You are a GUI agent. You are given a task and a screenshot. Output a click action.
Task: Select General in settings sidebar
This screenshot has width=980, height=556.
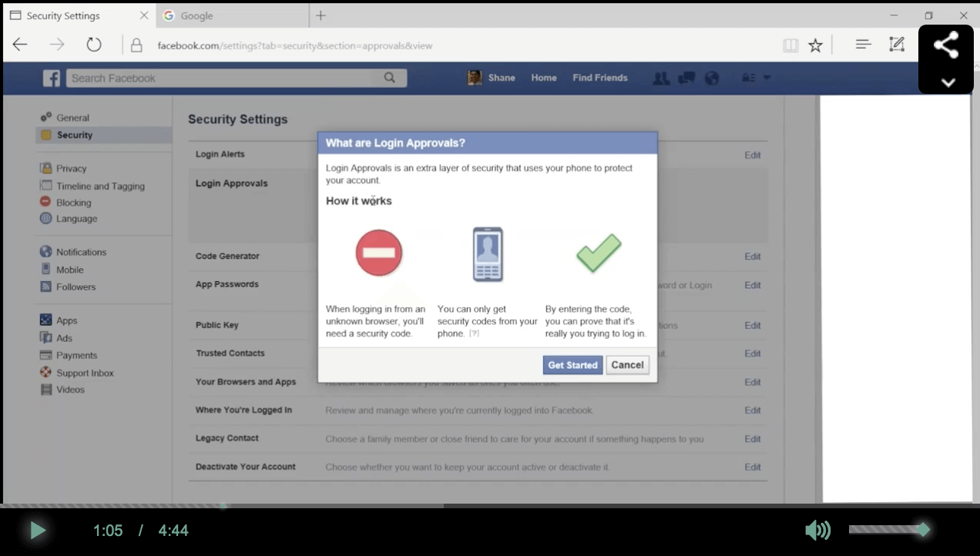pos(72,118)
